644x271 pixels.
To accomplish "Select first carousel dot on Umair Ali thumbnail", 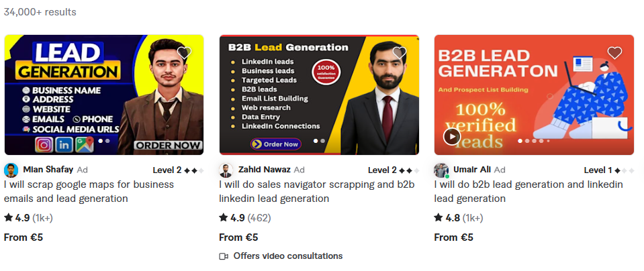I will (x=520, y=141).
